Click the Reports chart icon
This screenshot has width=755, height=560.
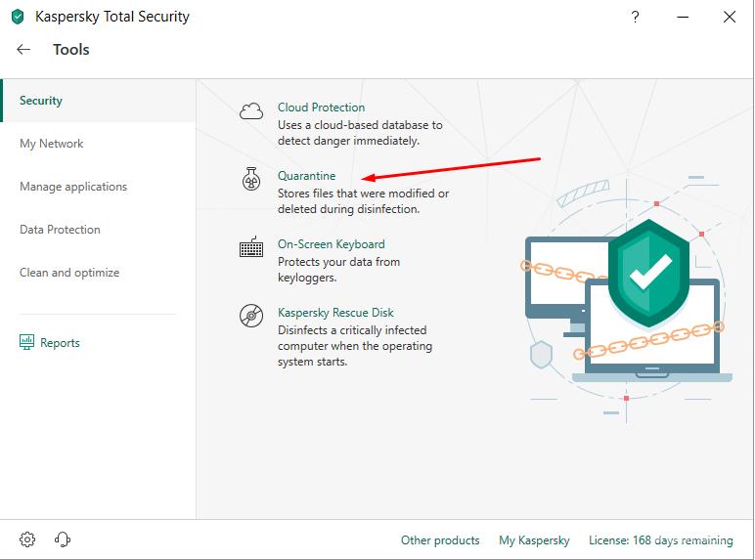[x=27, y=342]
